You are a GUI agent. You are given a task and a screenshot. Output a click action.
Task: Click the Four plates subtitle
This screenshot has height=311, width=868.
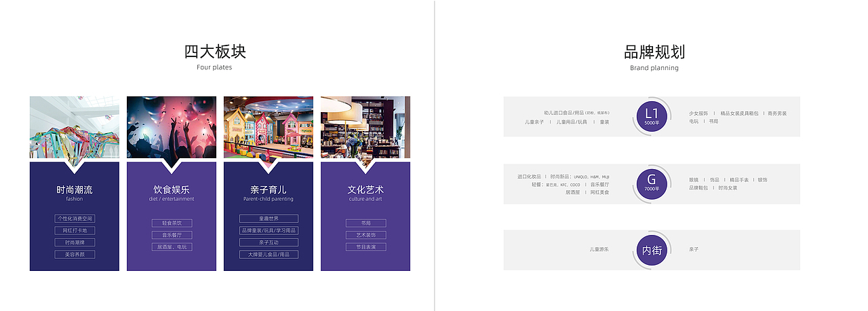point(214,67)
